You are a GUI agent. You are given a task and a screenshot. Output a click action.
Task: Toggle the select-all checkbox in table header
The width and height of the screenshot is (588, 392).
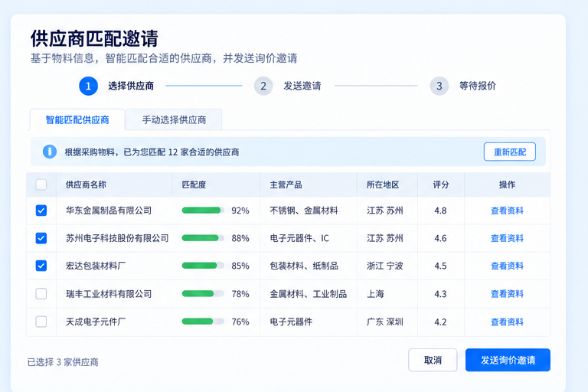[x=41, y=185]
